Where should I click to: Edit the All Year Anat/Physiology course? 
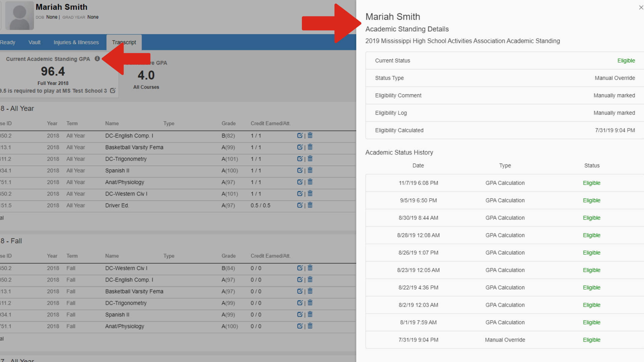pos(300,182)
